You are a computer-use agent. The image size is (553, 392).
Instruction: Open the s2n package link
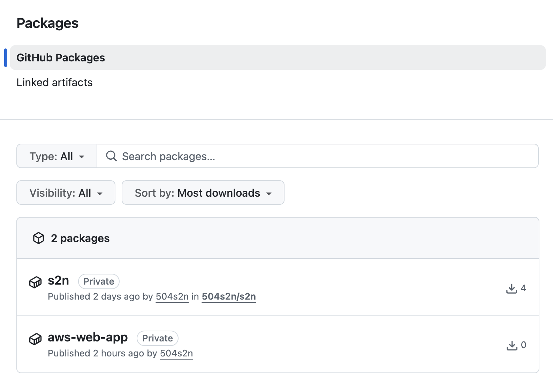58,280
